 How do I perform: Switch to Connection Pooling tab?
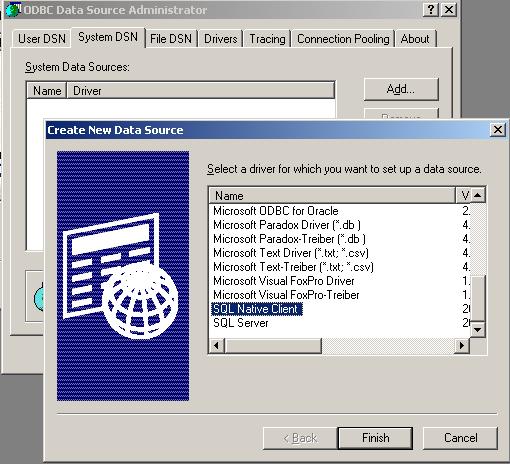(x=343, y=39)
